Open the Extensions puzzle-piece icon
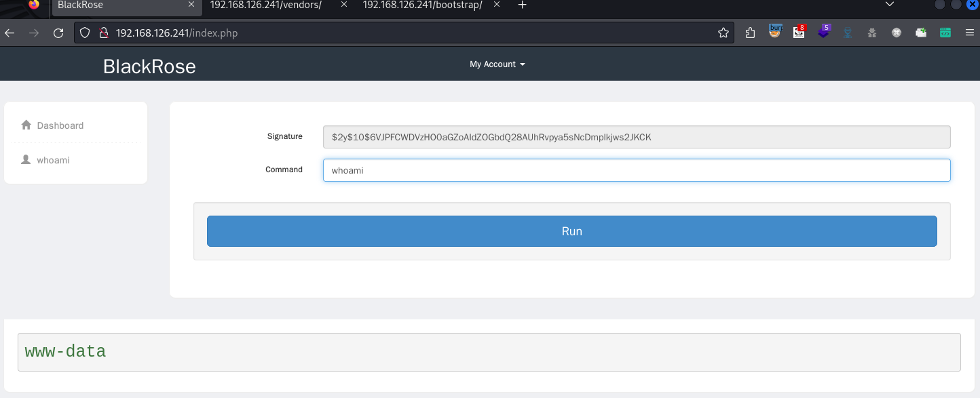Screen dimensions: 980x398 point(750,33)
